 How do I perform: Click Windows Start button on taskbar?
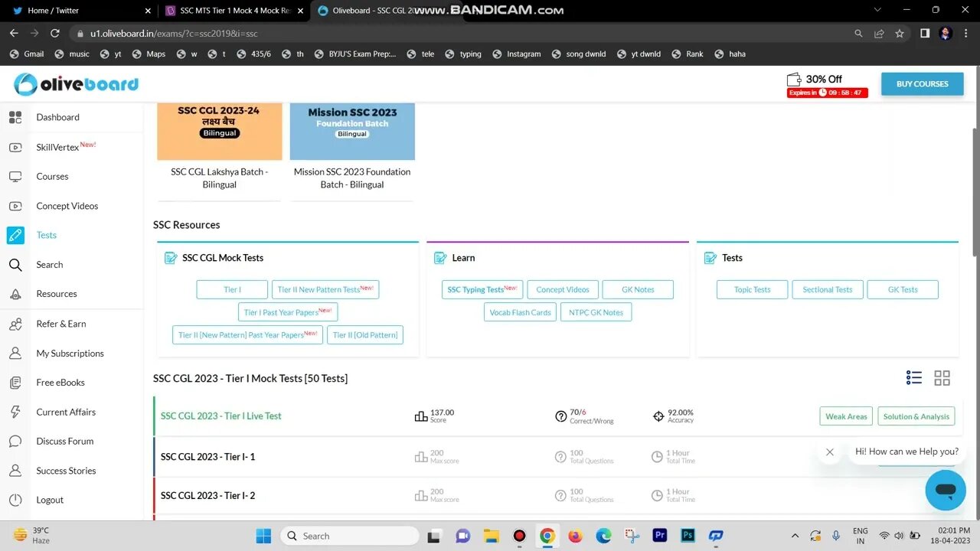[x=263, y=536]
